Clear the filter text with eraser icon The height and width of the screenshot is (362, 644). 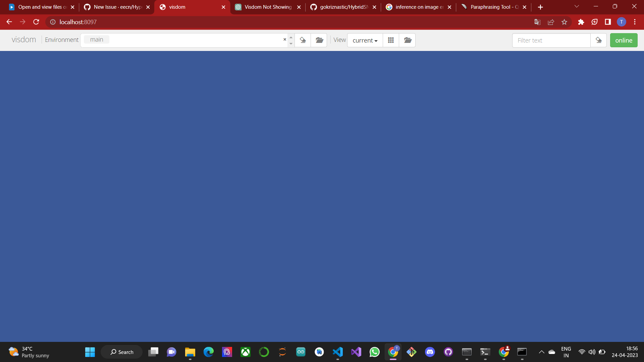[x=599, y=40]
